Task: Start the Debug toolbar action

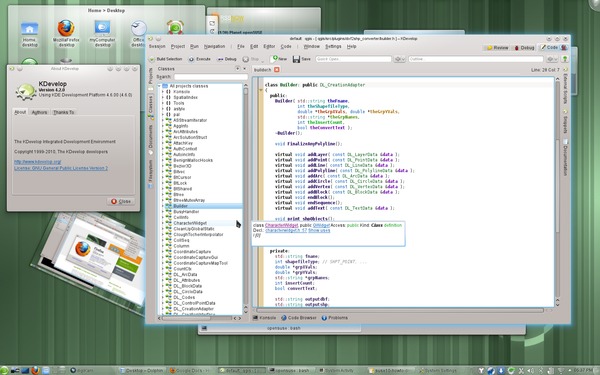Action: (227, 59)
